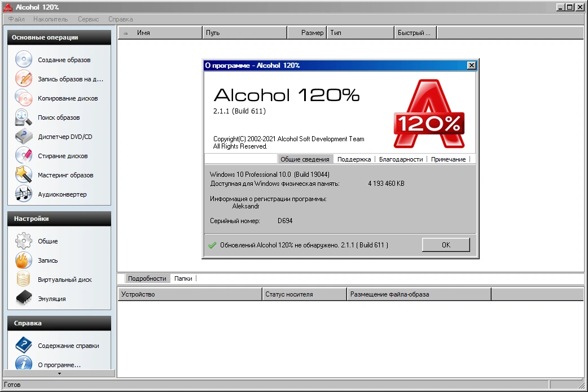The height and width of the screenshot is (392, 588).
Task: Click Эмуляция label
Action: click(x=52, y=299)
